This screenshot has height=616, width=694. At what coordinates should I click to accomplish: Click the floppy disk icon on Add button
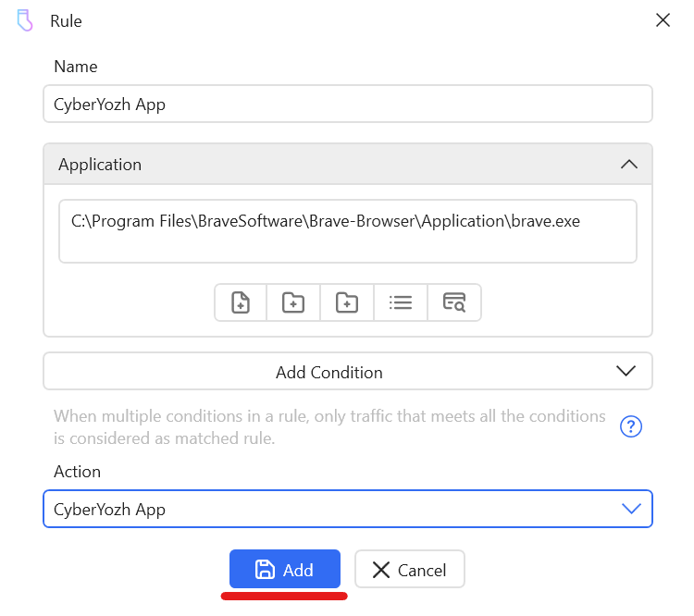[x=264, y=570]
